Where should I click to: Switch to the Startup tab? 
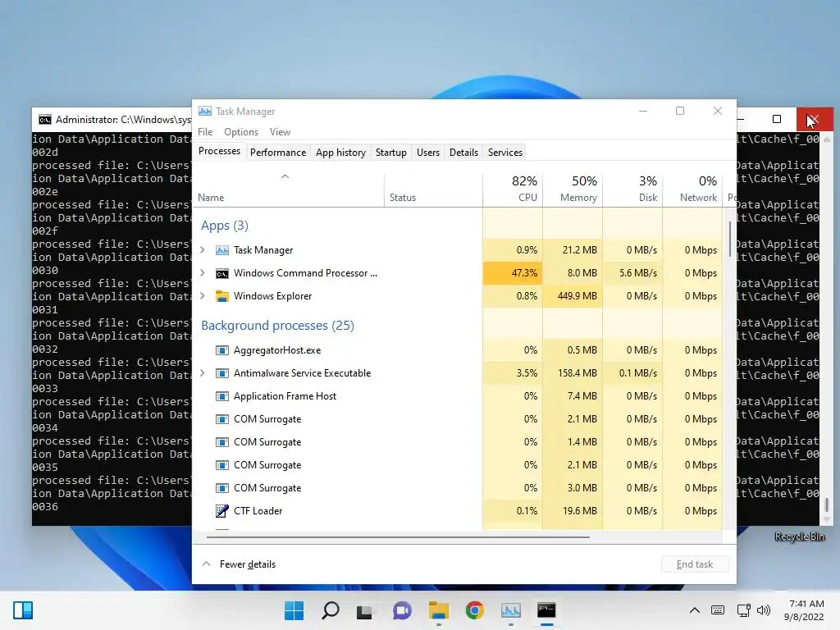(x=391, y=152)
